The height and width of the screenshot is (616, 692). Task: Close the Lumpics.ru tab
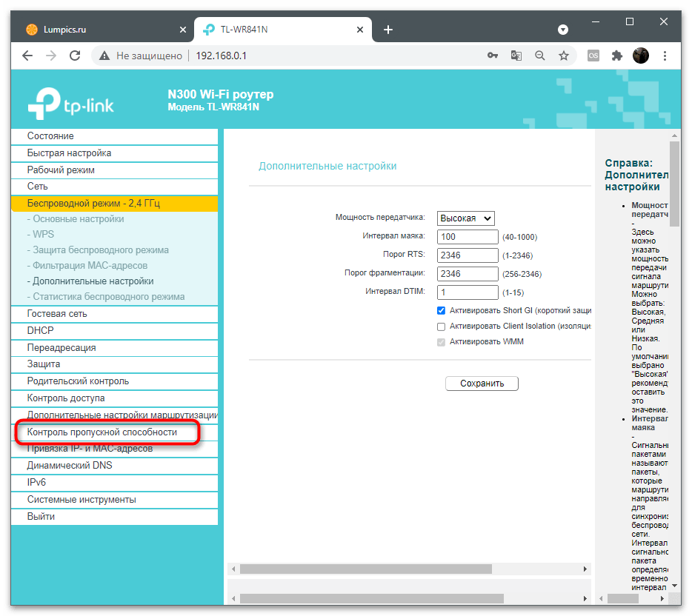183,30
